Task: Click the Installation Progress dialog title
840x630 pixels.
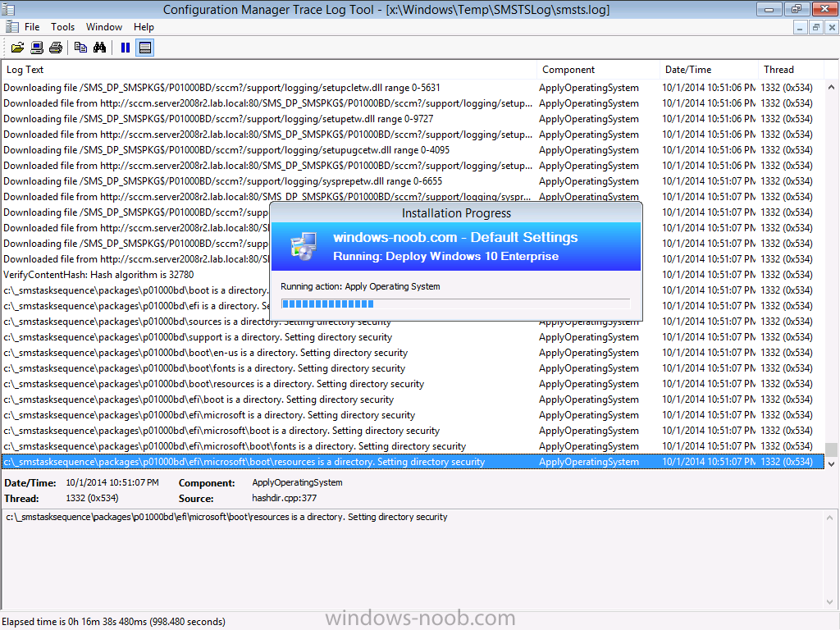Action: pyautogui.click(x=456, y=213)
